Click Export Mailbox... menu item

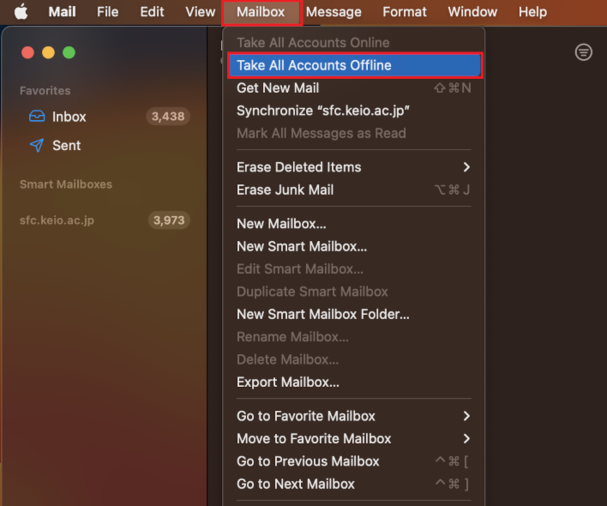(x=288, y=382)
